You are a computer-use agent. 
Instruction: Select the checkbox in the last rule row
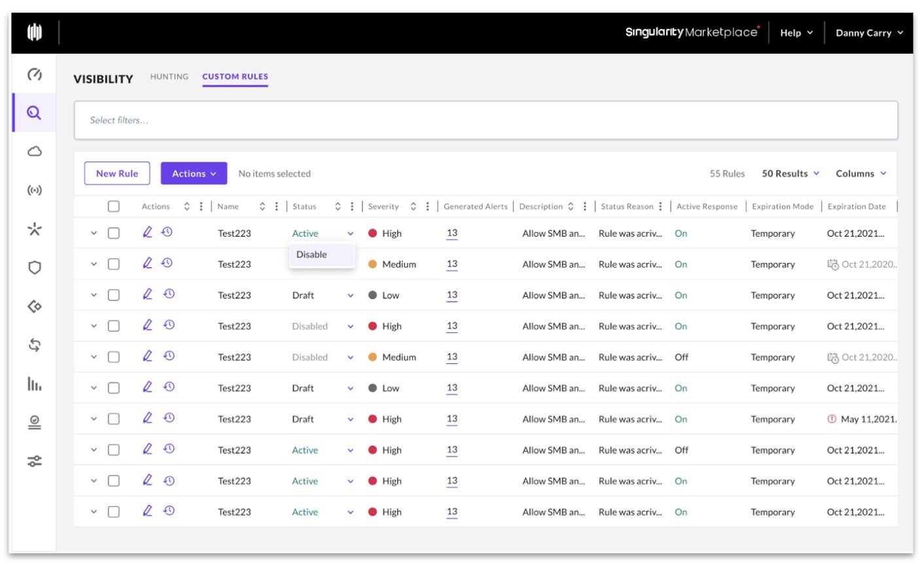pos(114,512)
